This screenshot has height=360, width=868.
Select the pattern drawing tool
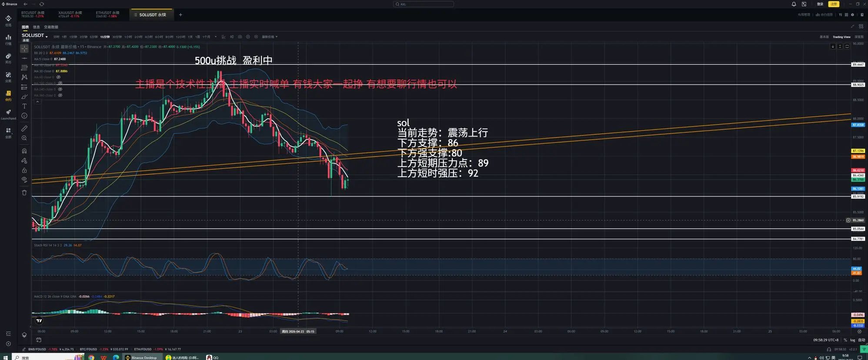pyautogui.click(x=24, y=77)
